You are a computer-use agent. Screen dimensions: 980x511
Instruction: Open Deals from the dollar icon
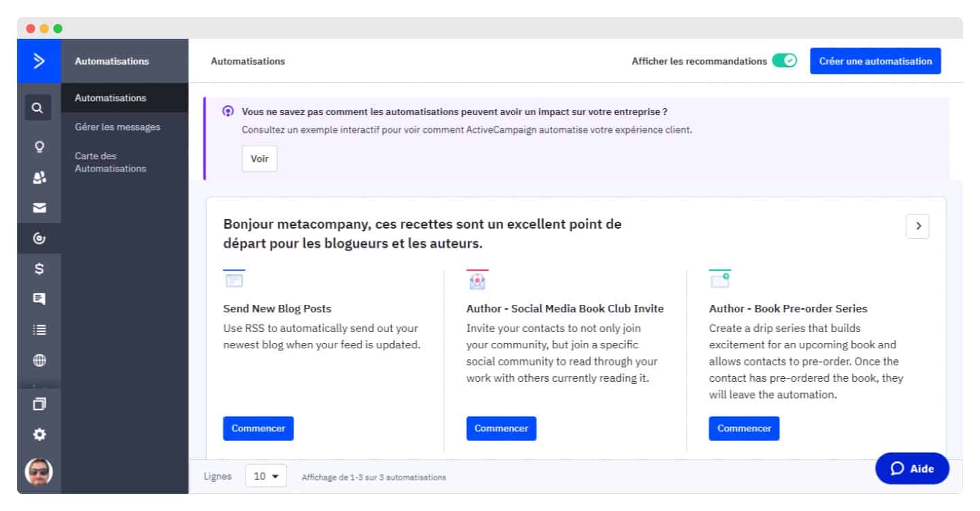point(39,269)
